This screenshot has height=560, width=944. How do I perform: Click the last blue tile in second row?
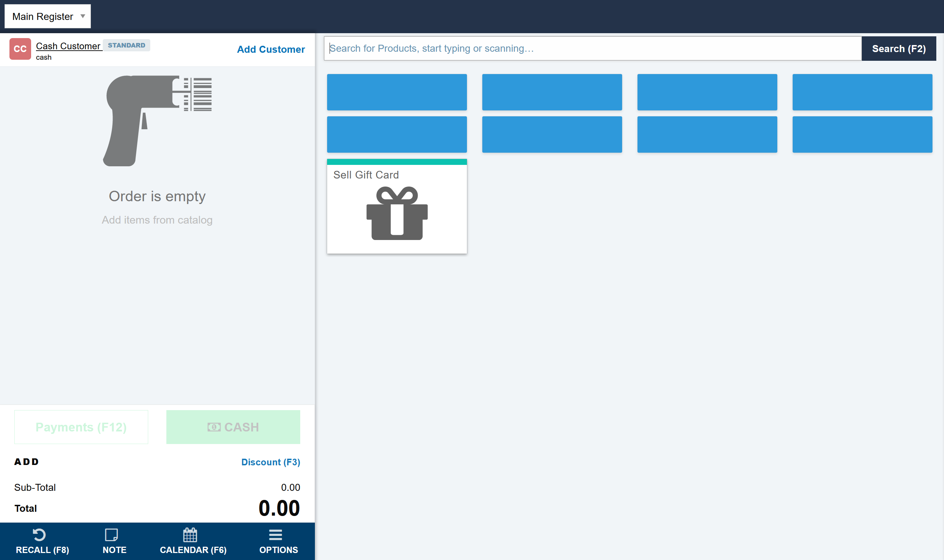click(862, 135)
